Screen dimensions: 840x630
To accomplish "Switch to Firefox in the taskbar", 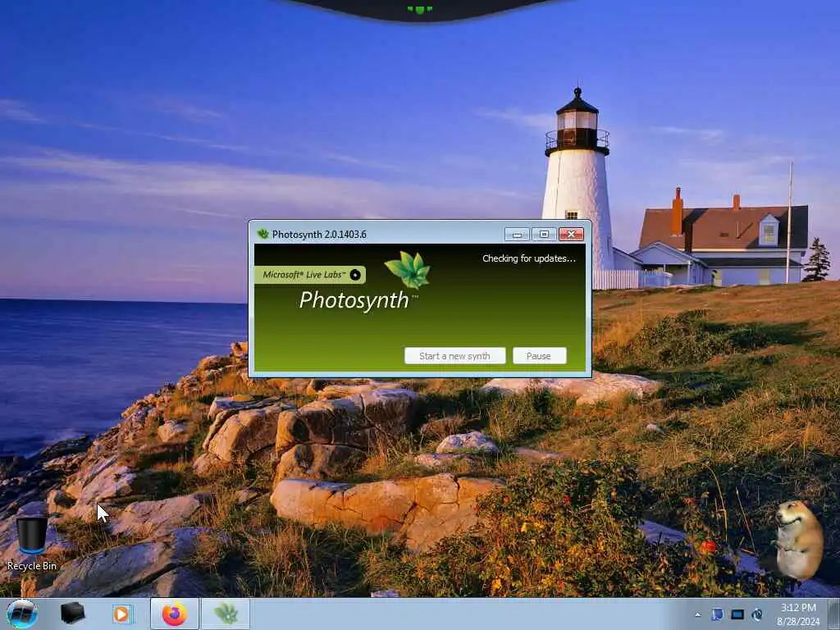I will click(x=175, y=614).
